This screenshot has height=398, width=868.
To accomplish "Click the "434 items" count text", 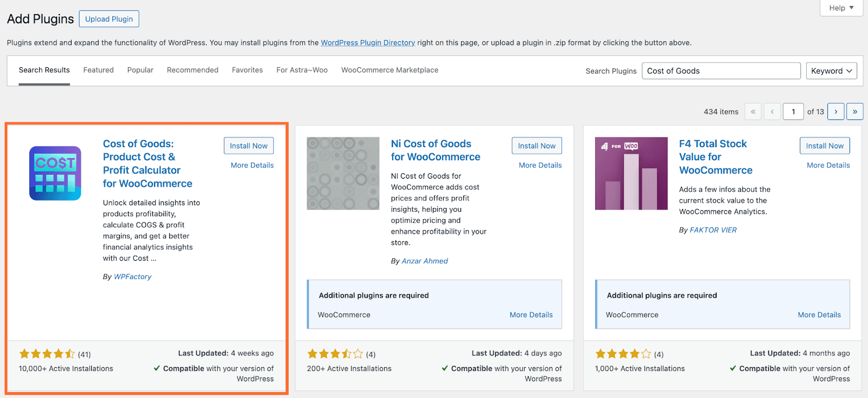I will [721, 111].
